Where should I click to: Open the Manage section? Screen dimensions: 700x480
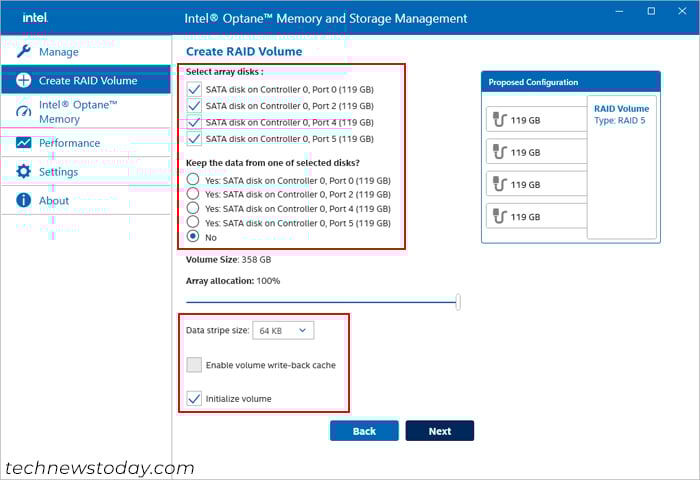(x=86, y=52)
